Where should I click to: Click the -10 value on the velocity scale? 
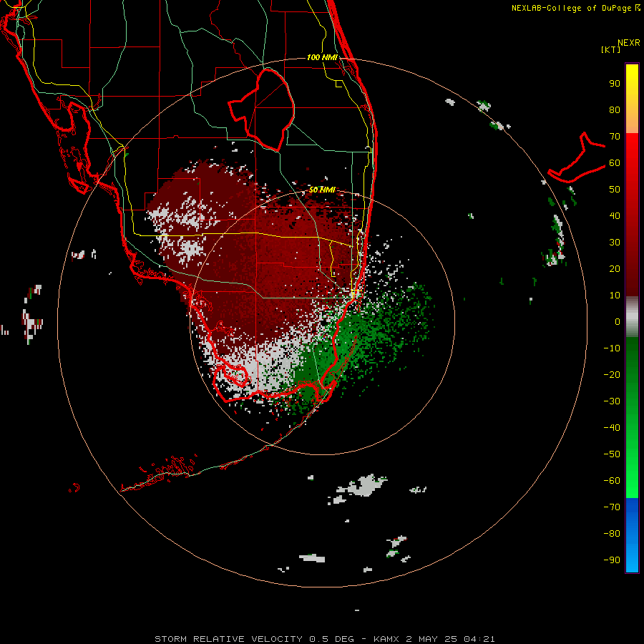coord(612,348)
